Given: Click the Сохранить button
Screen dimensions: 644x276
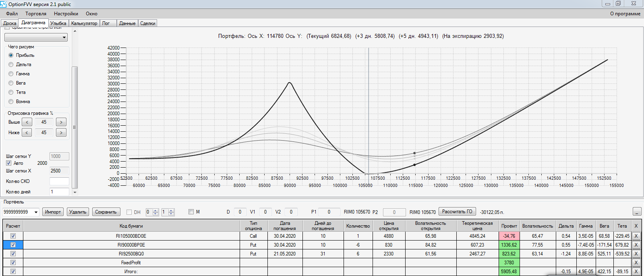Looking at the screenshot, I should pyautogui.click(x=106, y=212).
